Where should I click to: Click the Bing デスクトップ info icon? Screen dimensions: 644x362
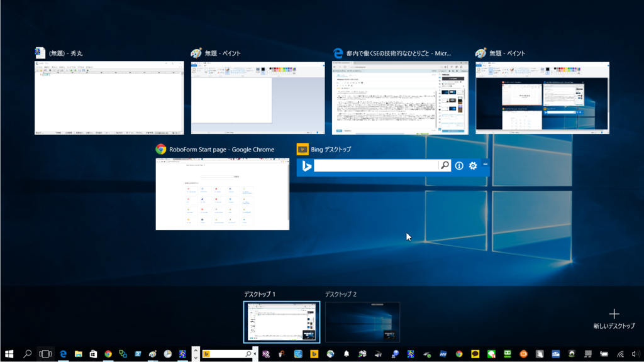coord(459,166)
